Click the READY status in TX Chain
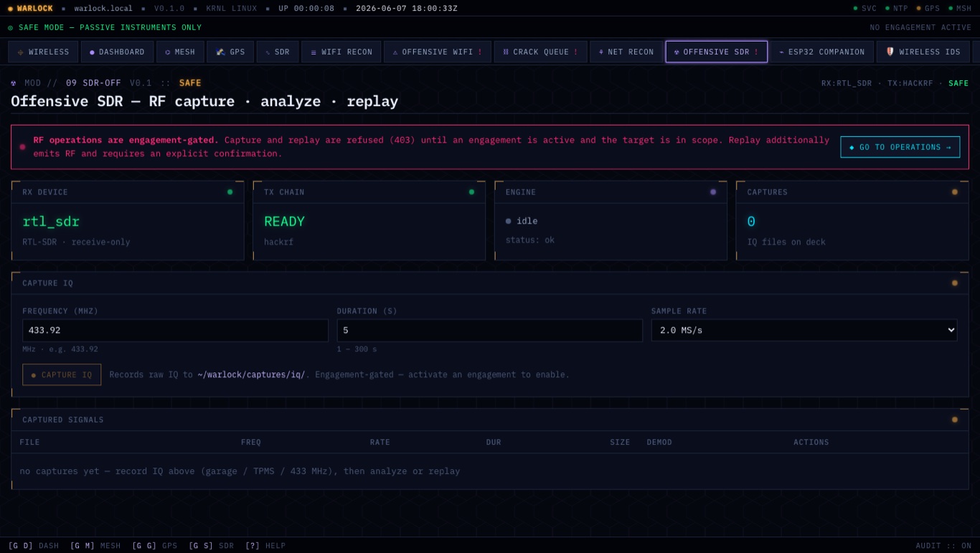 (x=284, y=222)
